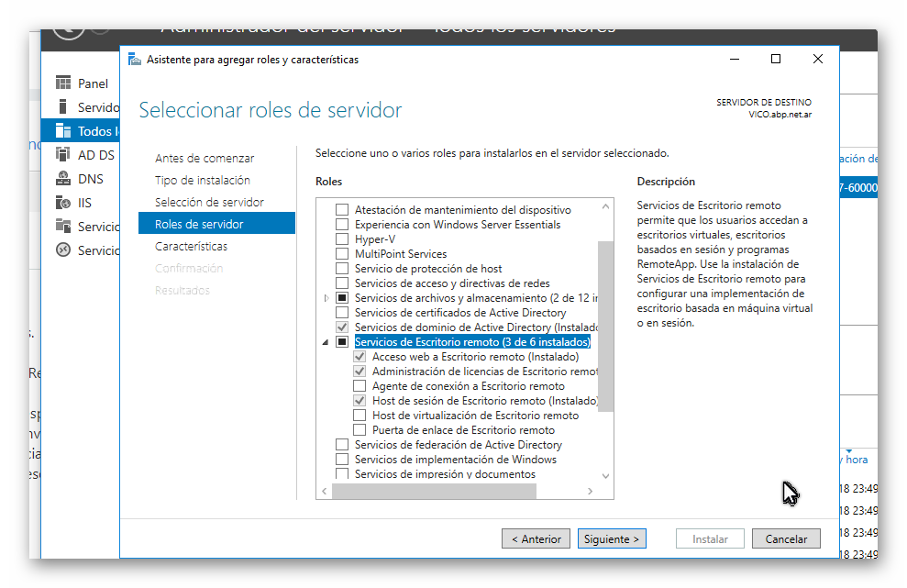Viewport: 907px width, 588px height.
Task: Go to Tipo de instalación step
Action: [203, 180]
